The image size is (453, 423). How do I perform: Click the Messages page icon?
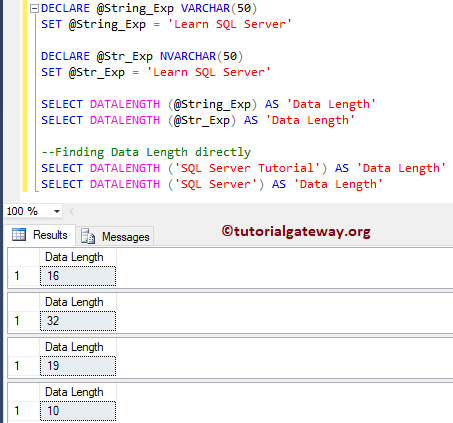(88, 236)
